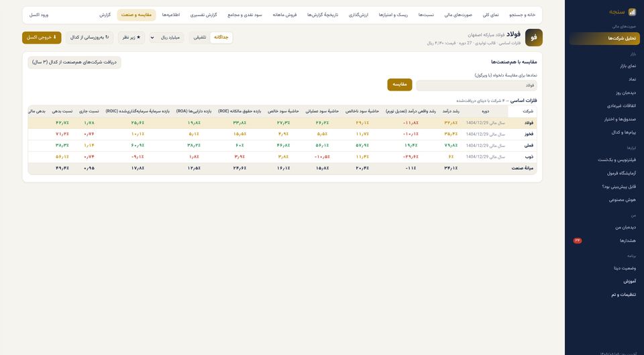Open دیدبان من in the sidebar

pyautogui.click(x=604, y=227)
